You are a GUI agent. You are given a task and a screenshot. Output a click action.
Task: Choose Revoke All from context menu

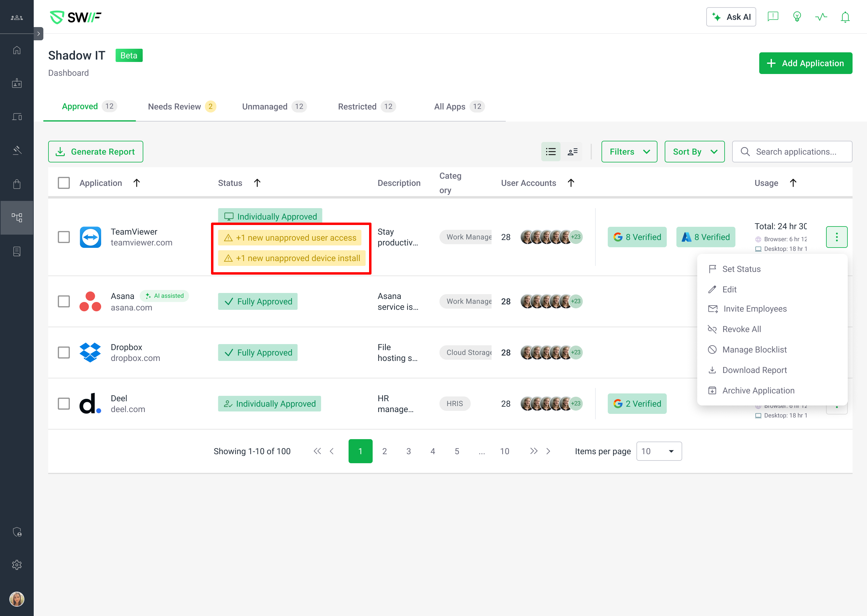click(x=741, y=329)
